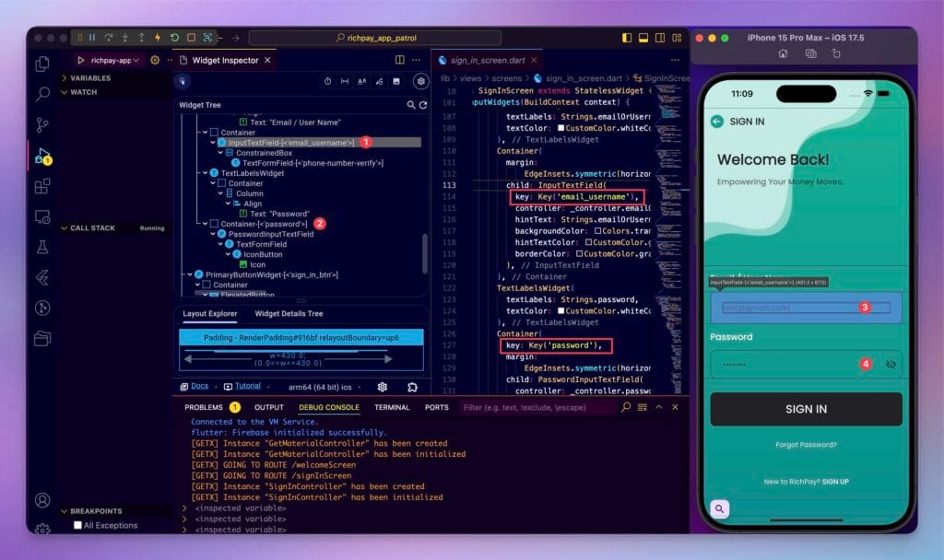Open the Run and Debug view
The width and height of the screenshot is (944, 560).
[x=42, y=156]
